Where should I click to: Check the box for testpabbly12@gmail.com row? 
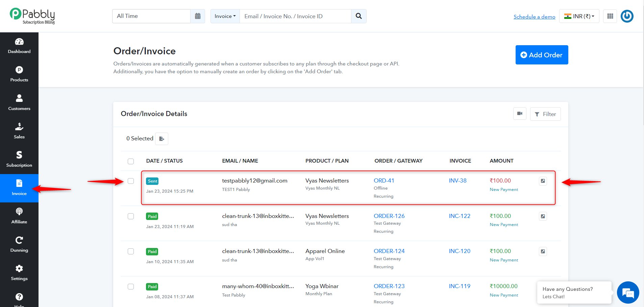click(131, 181)
